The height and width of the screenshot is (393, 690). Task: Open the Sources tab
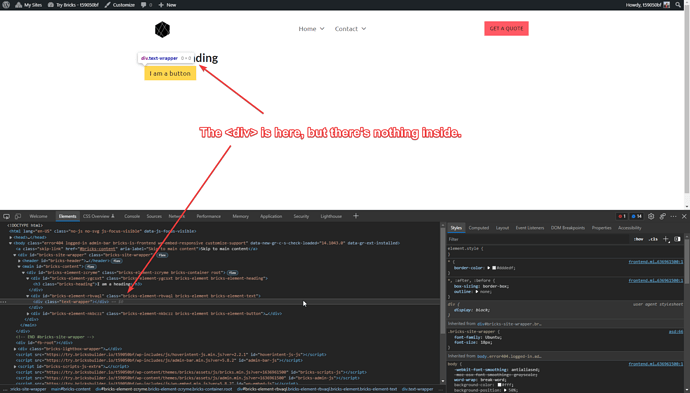(154, 216)
